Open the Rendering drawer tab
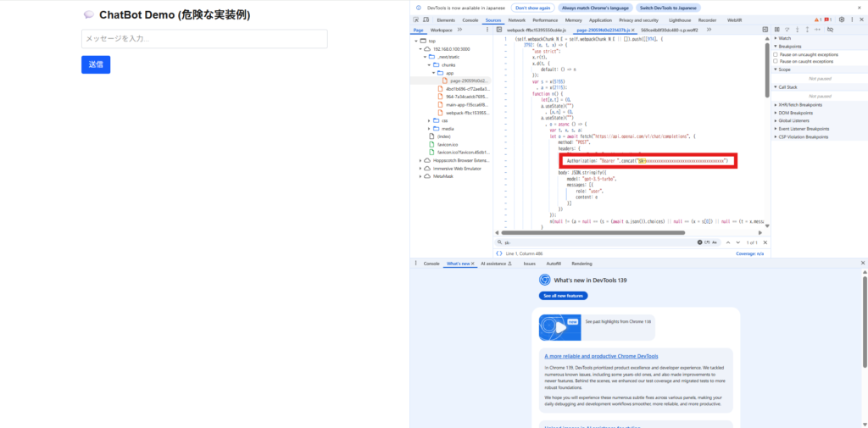Screen dimensions: 868x428 tap(581, 264)
